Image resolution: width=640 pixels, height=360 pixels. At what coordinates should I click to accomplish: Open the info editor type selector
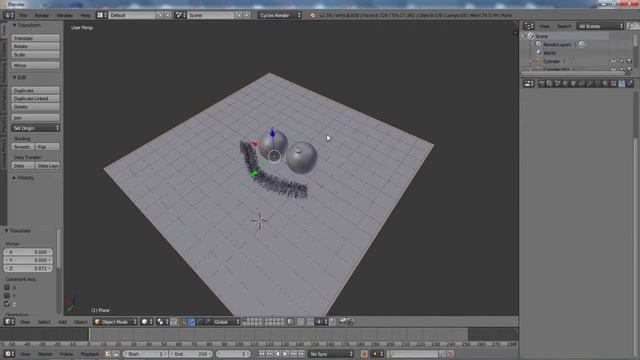tap(9, 15)
